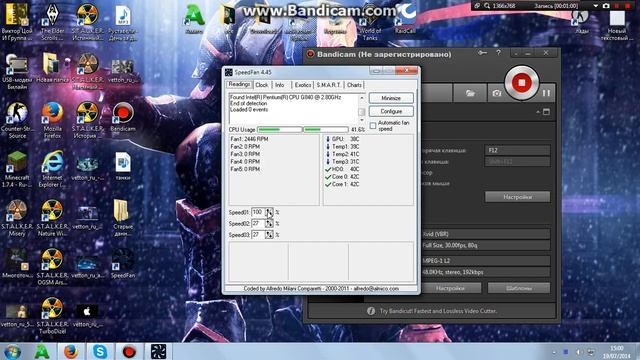
Task: Select the HDD: 40C temperature row
Action: click(x=342, y=169)
